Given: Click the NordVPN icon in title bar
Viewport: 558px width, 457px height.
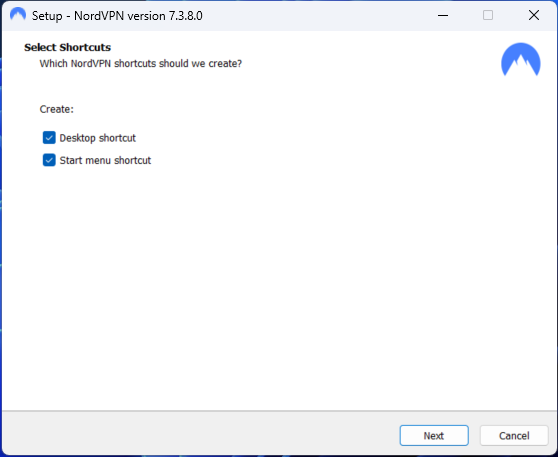Looking at the screenshot, I should click(18, 15).
